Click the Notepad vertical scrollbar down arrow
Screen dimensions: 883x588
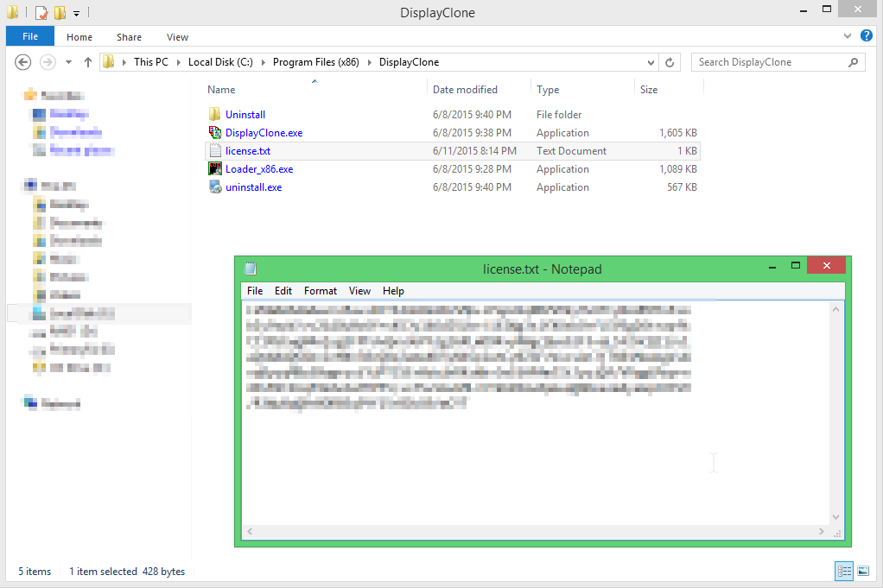[x=835, y=517]
